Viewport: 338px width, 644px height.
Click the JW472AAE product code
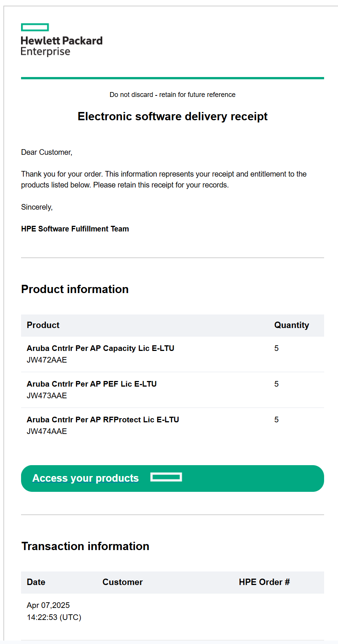pos(47,360)
